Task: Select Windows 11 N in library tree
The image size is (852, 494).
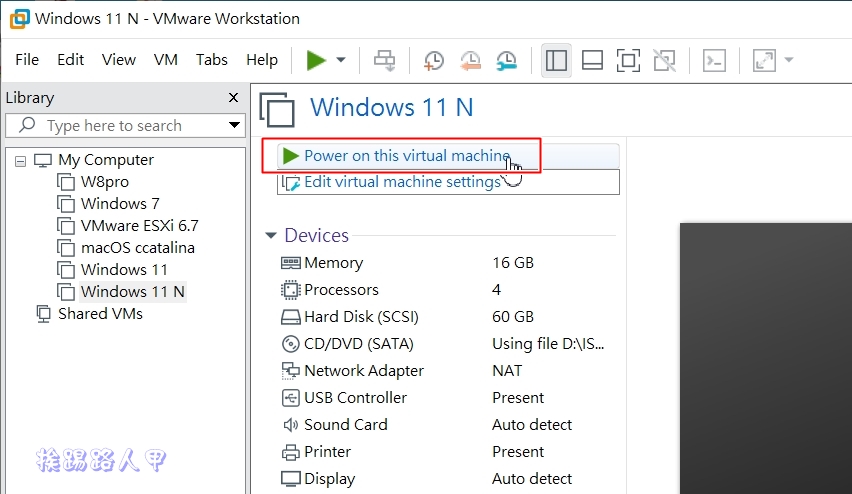Action: [x=133, y=292]
